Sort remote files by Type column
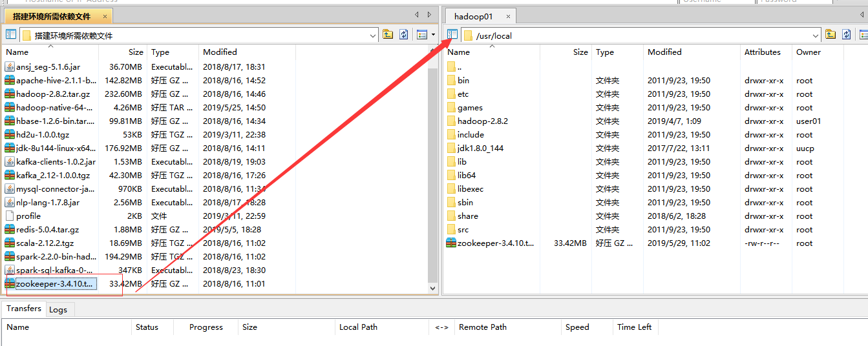 click(x=618, y=52)
